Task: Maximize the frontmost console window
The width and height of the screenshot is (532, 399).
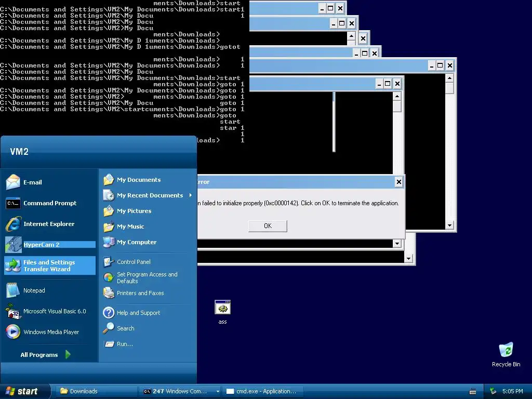Action: click(388, 84)
